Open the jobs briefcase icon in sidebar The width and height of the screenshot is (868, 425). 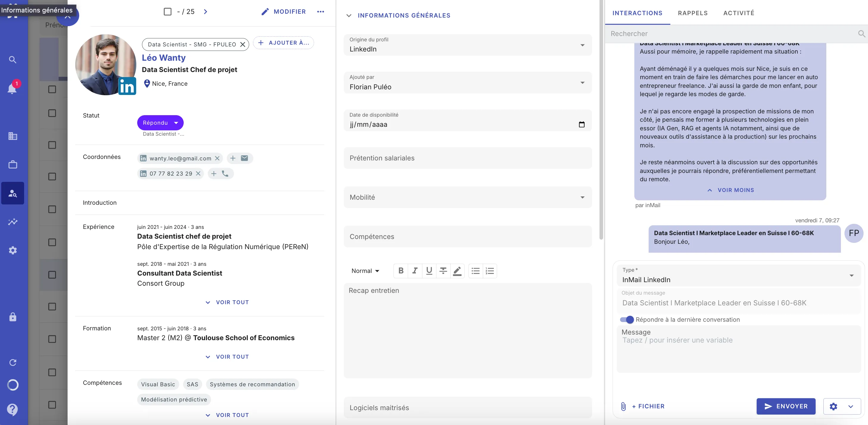[13, 165]
